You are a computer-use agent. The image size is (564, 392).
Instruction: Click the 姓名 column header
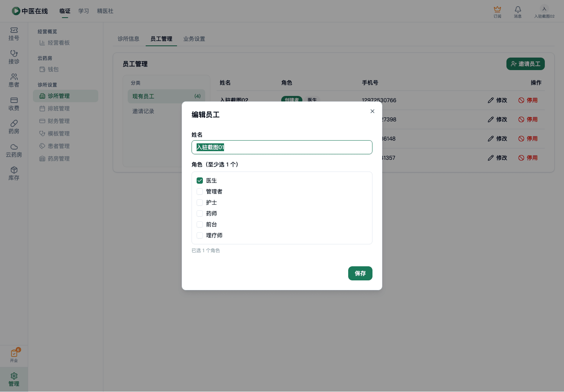(x=225, y=83)
